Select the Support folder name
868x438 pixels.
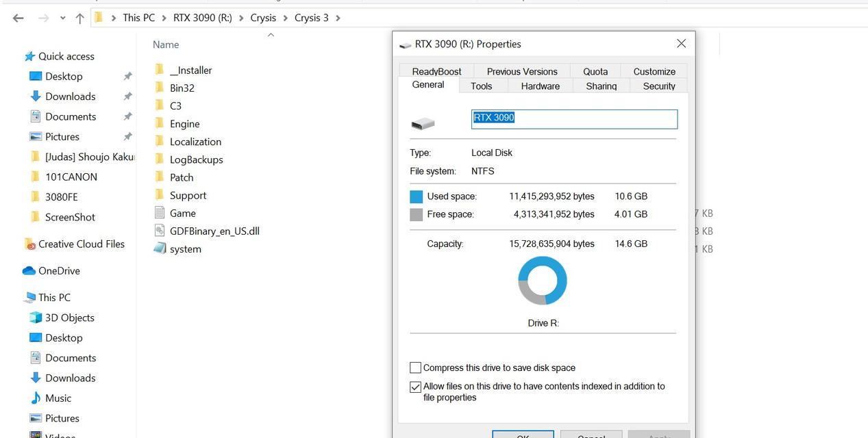point(188,195)
